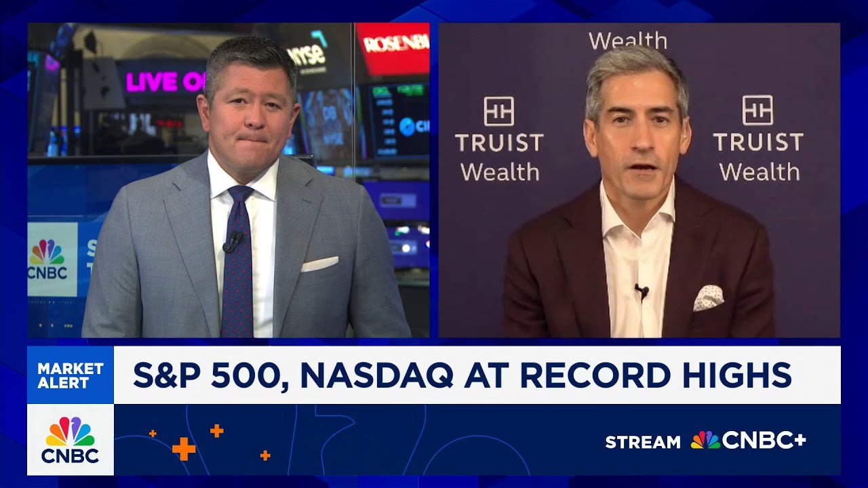Click the right Truist Wealth logo behind the guest
Viewport: 868px width, 488px height.
pos(758,138)
